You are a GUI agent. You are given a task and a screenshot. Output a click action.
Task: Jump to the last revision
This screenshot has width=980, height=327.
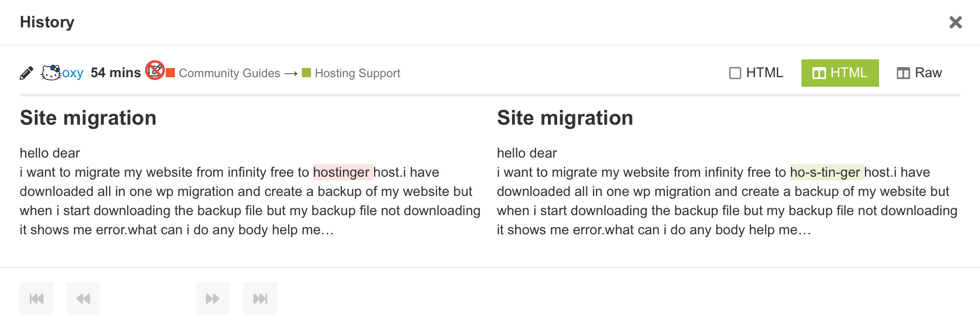tap(260, 299)
